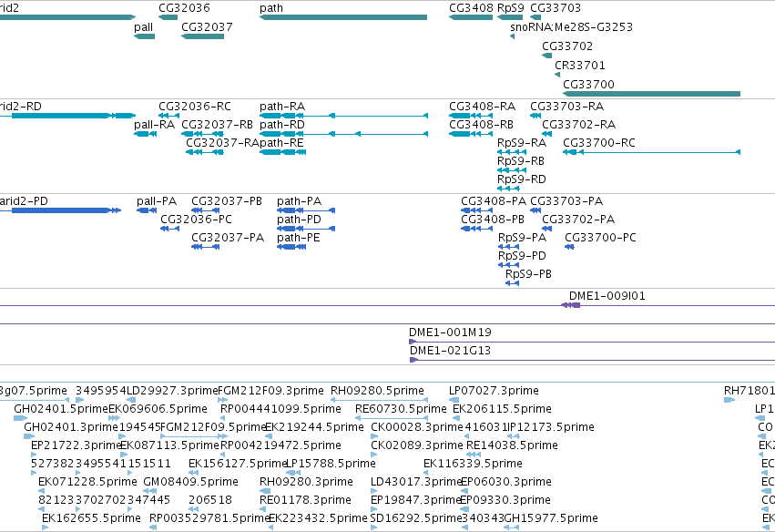Click the CG33700-PC protein label
775x532 pixels.
600,238
